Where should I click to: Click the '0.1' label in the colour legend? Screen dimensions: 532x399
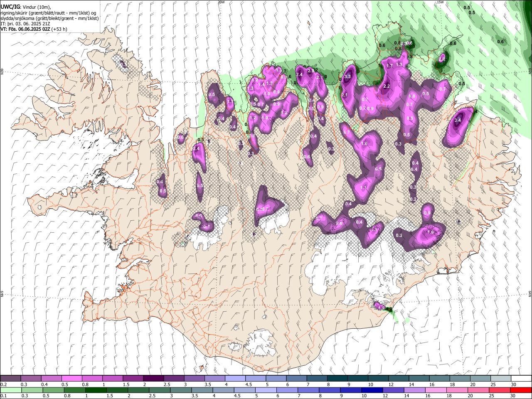(x=3, y=396)
